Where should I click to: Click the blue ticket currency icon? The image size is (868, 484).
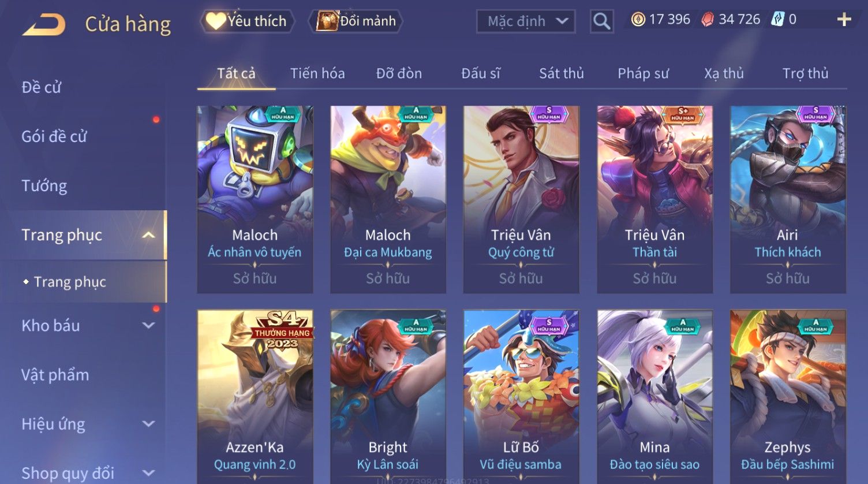pos(777,20)
